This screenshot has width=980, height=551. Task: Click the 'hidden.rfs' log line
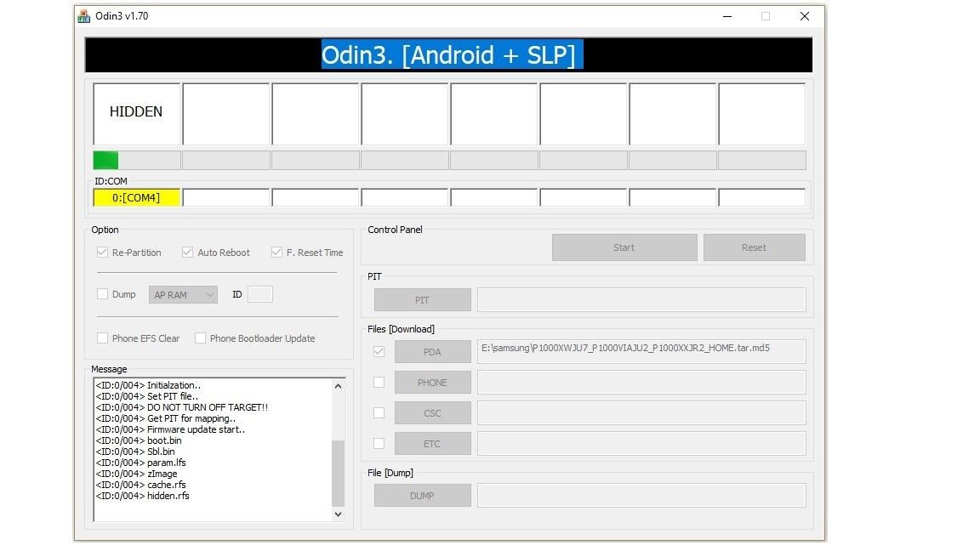[143, 496]
